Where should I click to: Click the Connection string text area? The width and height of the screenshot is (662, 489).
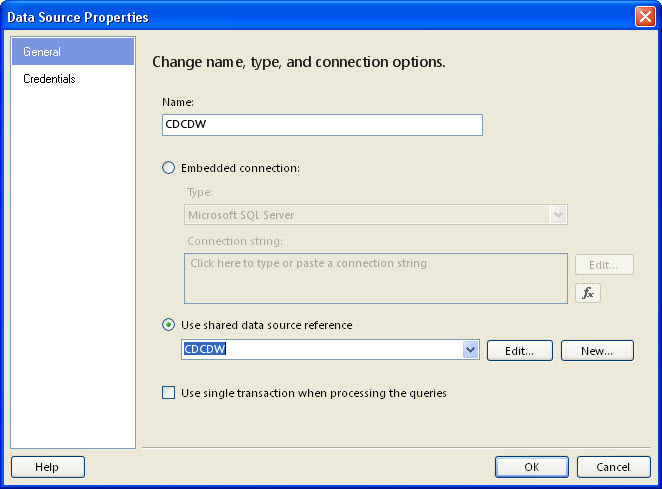376,277
